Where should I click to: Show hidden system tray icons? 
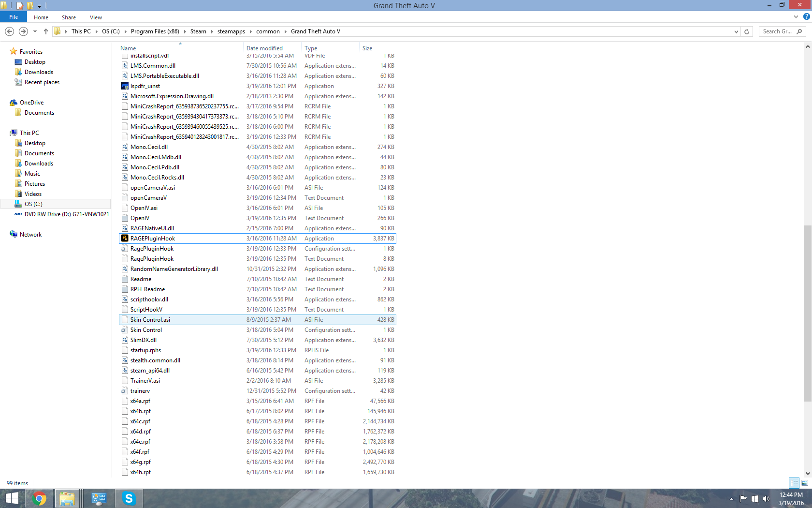point(731,499)
